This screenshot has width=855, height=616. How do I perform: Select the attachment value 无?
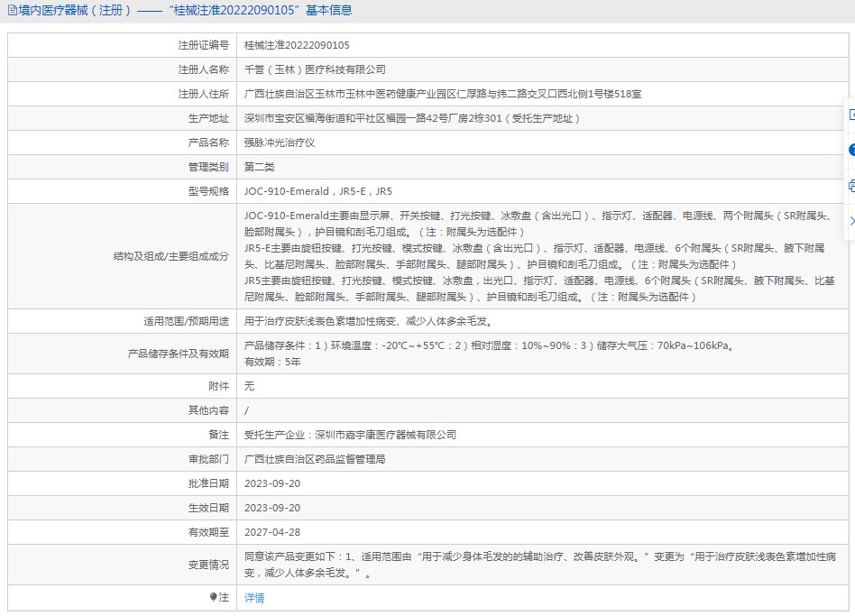click(249, 386)
